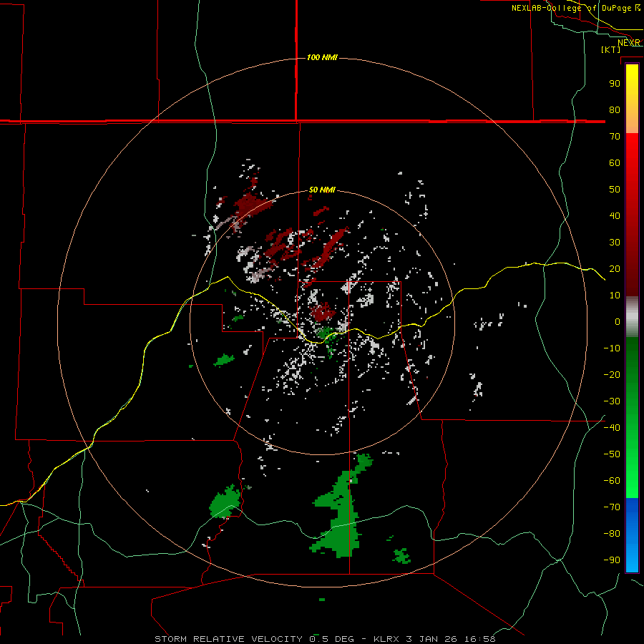Screen dimensions: 644x644
Task: Click the "16:58" timestamp in caption
Action: pyautogui.click(x=480, y=639)
